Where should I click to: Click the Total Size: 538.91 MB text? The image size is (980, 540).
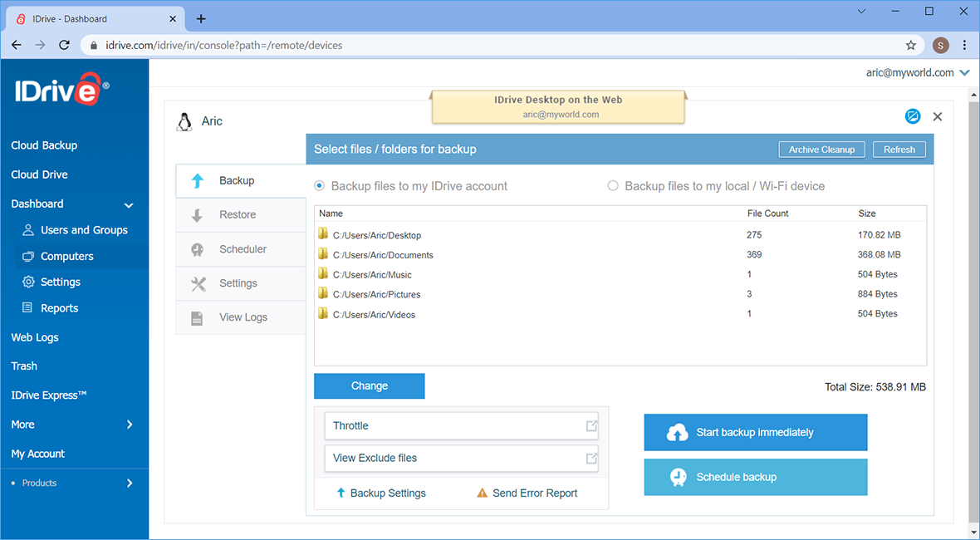(875, 387)
